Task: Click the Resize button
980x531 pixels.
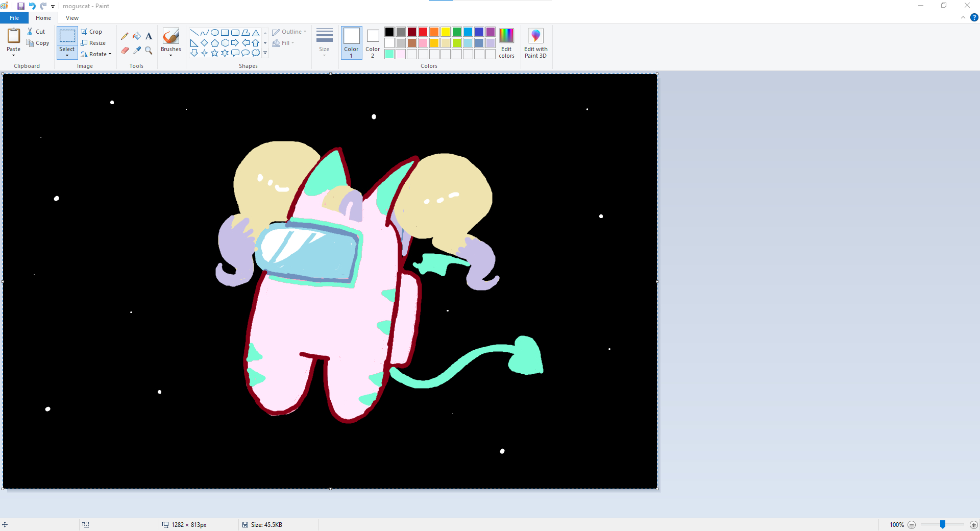Action: coord(93,43)
